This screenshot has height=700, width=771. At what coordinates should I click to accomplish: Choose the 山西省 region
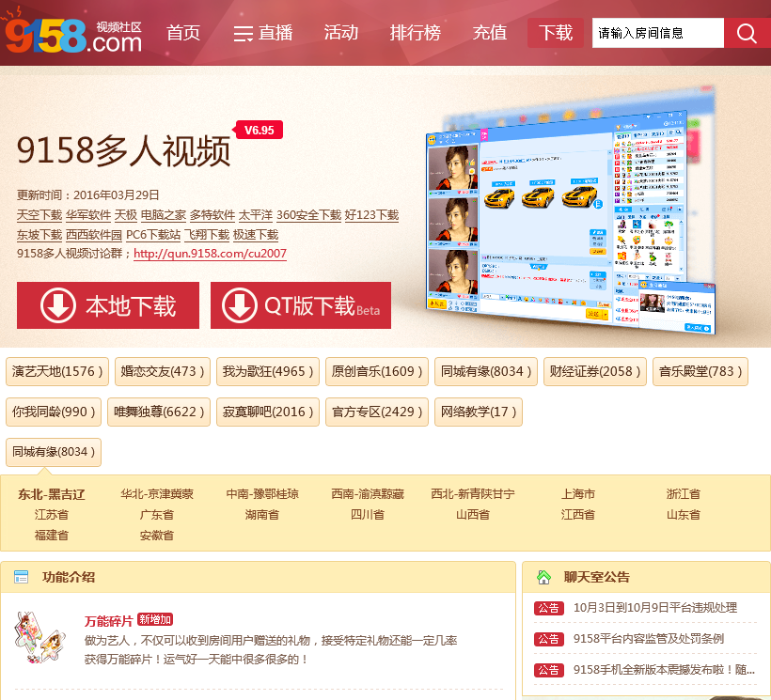(473, 515)
